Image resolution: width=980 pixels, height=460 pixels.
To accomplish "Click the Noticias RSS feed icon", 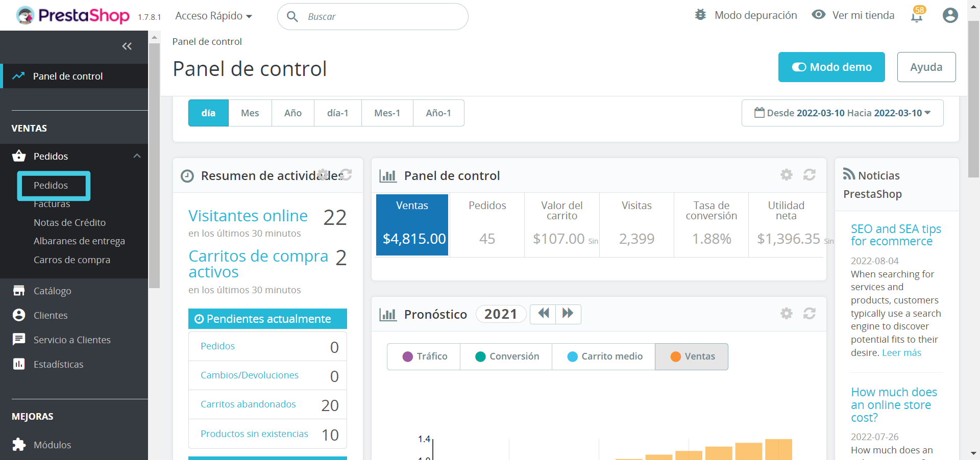I will (x=849, y=174).
